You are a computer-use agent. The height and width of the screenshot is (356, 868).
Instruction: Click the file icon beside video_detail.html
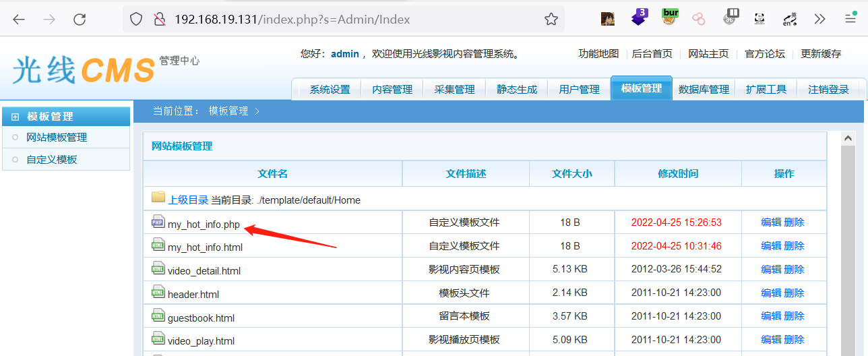pyautogui.click(x=158, y=269)
